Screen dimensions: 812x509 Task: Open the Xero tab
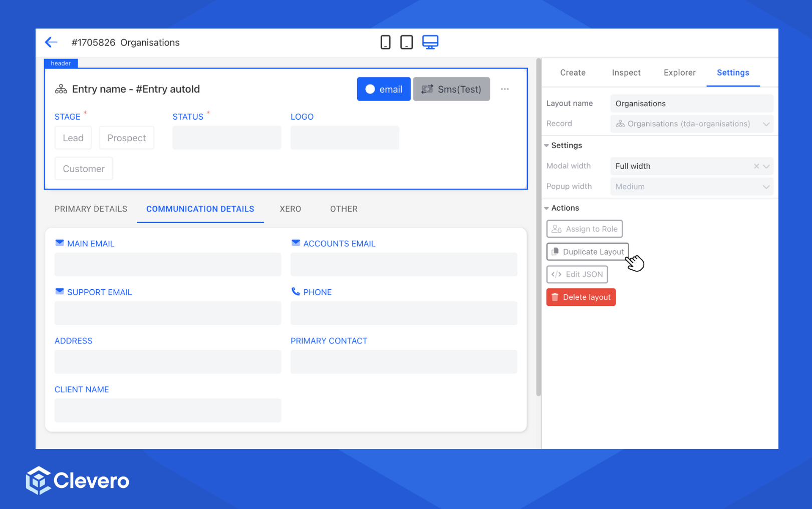[291, 209]
